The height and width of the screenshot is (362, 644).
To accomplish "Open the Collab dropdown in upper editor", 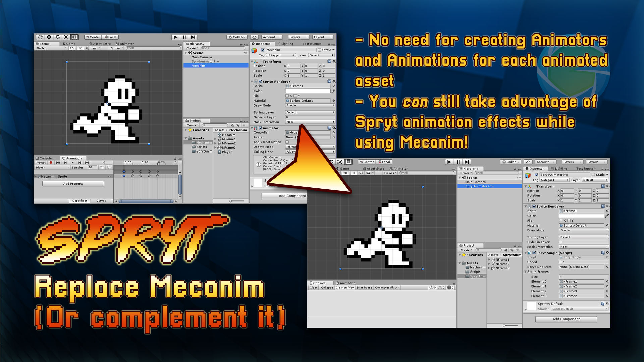I will pyautogui.click(x=237, y=37).
